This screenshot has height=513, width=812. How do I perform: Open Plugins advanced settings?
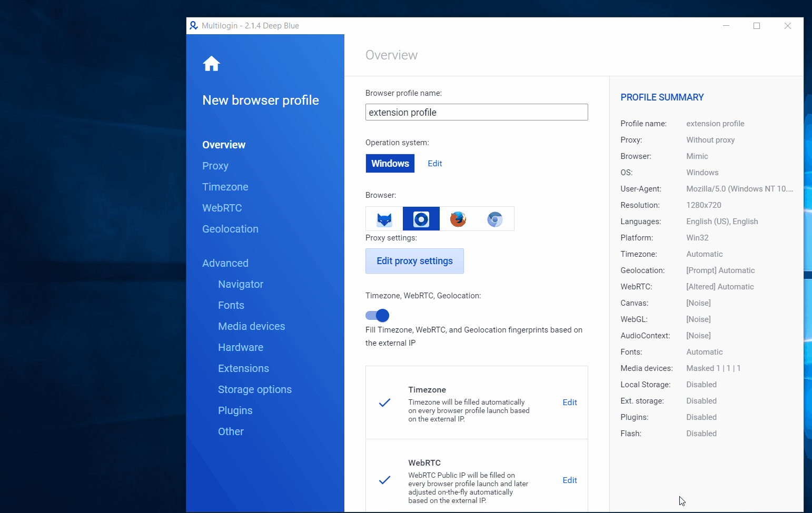(x=235, y=410)
